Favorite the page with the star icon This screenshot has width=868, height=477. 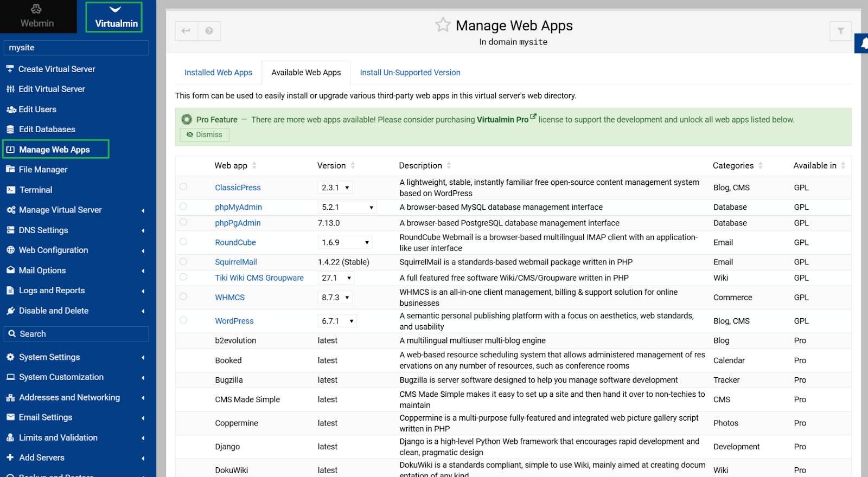(x=443, y=24)
